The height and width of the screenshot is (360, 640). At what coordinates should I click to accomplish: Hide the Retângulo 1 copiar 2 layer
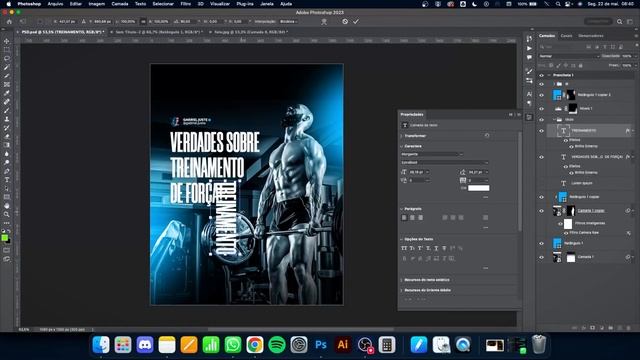542,95
